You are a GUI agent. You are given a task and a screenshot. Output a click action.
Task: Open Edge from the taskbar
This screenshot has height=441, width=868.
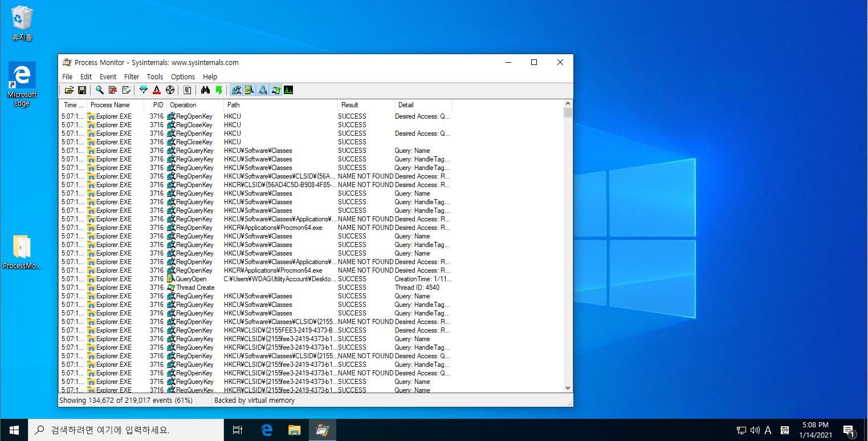(266, 430)
